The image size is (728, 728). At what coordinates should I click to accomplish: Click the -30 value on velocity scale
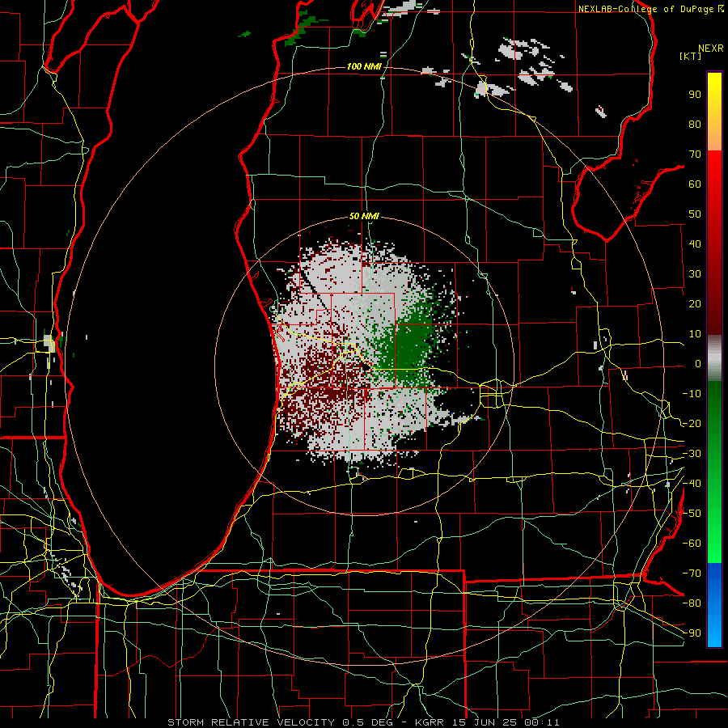(x=692, y=454)
